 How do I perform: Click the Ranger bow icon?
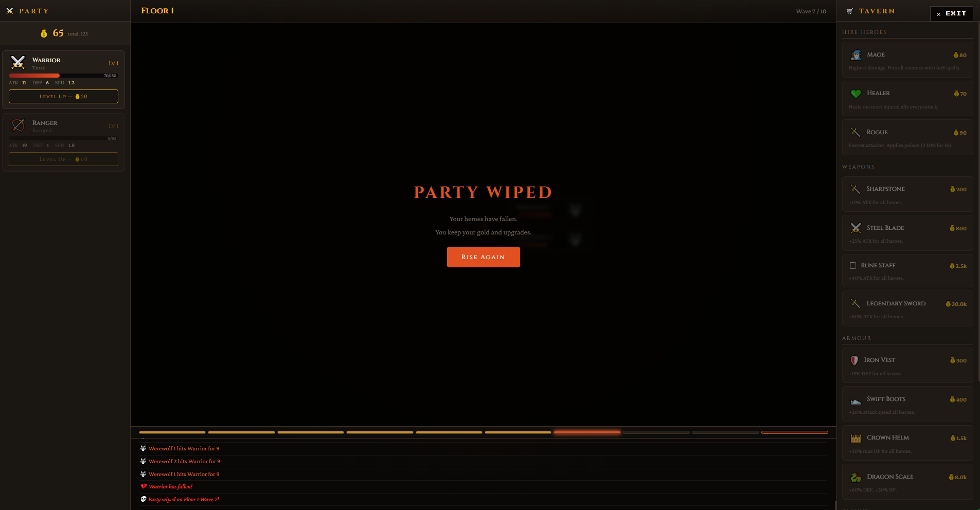(18, 125)
